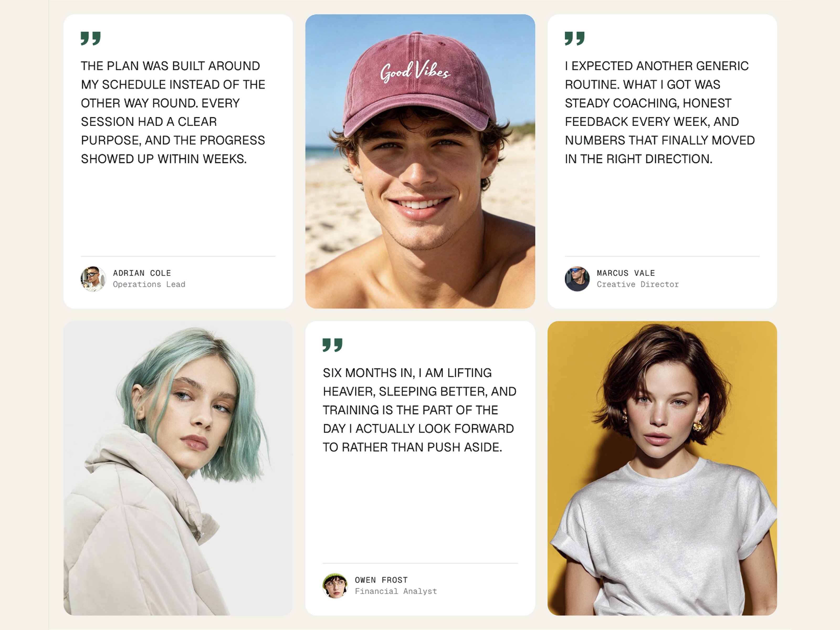Select the MARCUS VALE name label
The width and height of the screenshot is (840, 630).
626,273
